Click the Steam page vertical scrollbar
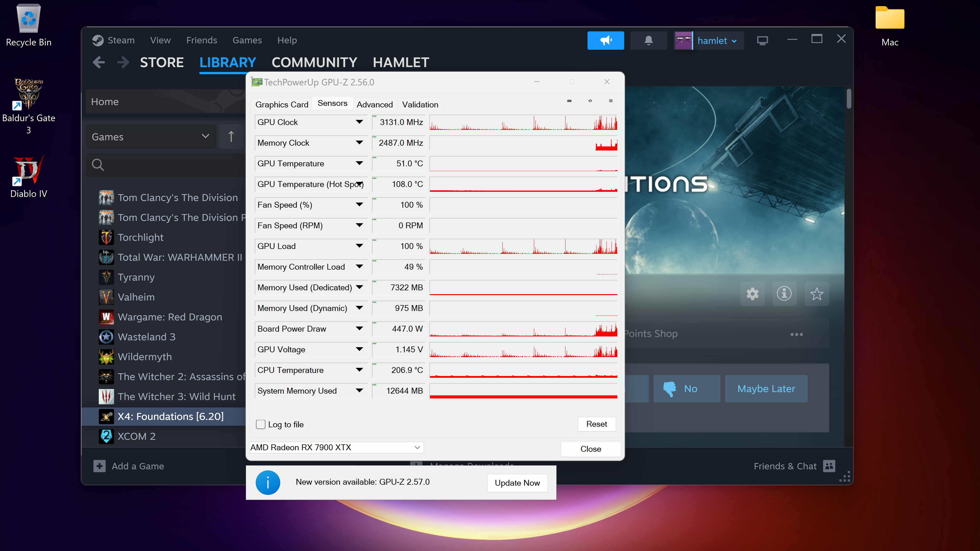Viewport: 980px width, 551px height. 849,99
